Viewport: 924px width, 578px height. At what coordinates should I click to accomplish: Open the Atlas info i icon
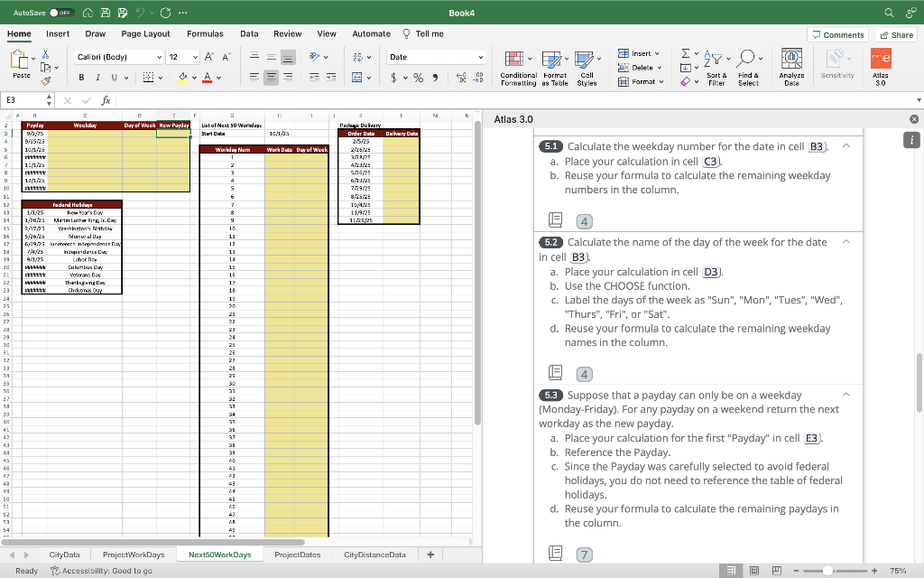(x=911, y=140)
